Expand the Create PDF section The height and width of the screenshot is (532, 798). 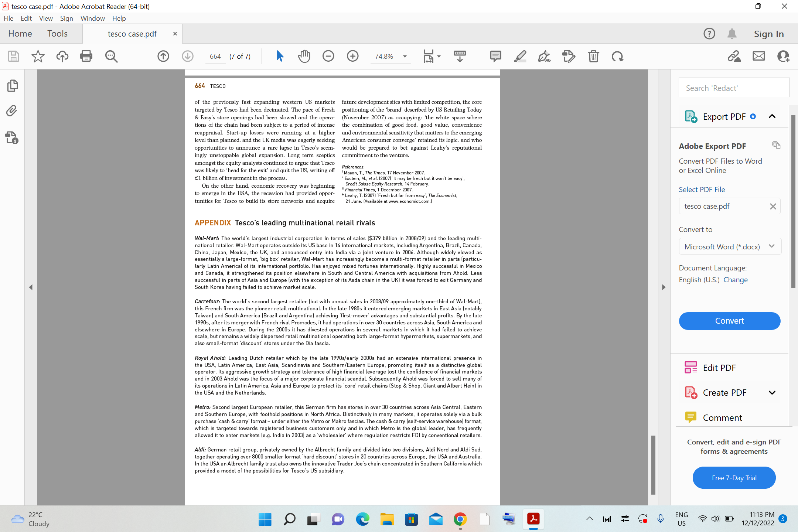coord(772,392)
